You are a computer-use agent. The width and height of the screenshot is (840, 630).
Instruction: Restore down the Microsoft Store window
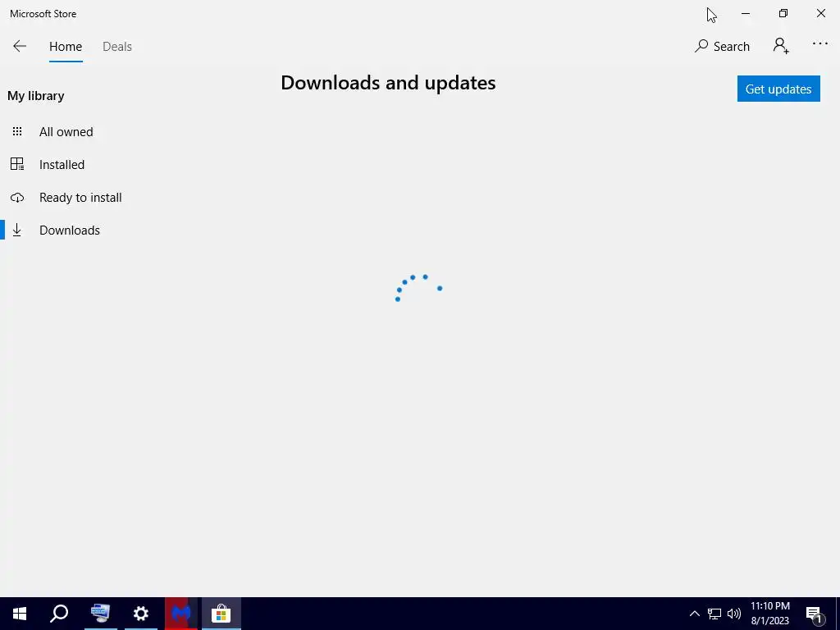tap(783, 13)
